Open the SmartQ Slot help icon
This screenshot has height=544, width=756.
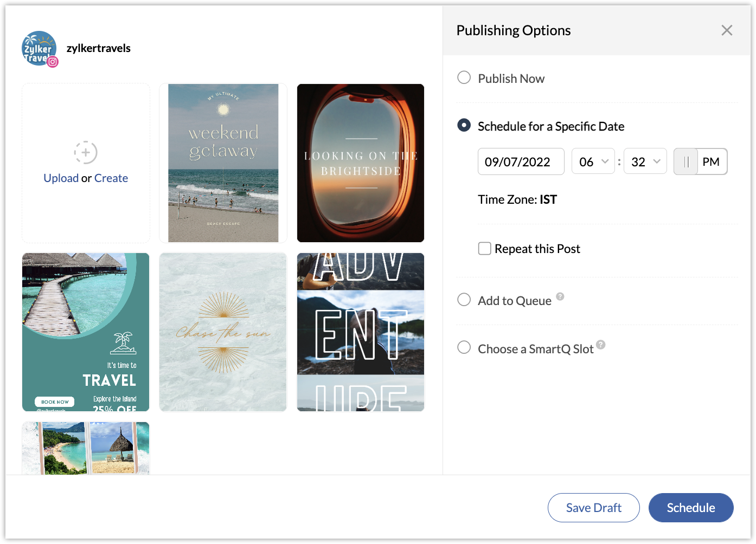(x=600, y=345)
